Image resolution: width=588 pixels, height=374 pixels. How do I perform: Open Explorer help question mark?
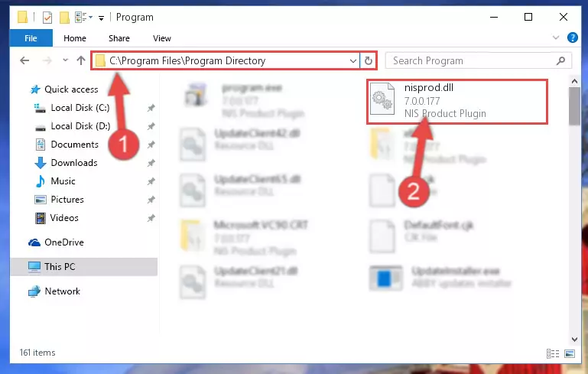[572, 37]
